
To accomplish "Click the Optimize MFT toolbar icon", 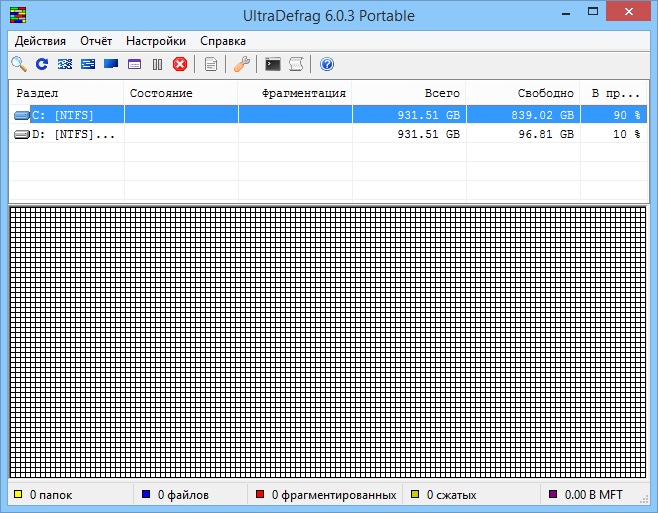I will pos(134,64).
